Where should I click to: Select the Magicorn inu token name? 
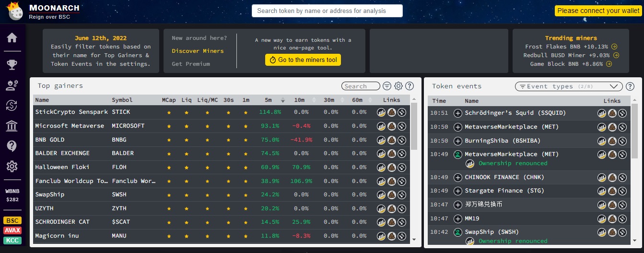tap(57, 236)
